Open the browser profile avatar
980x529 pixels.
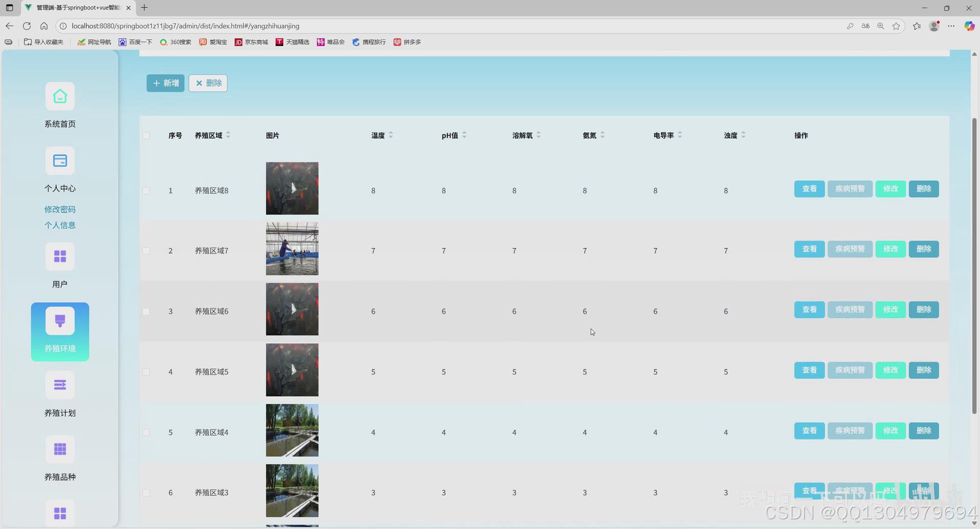(935, 26)
